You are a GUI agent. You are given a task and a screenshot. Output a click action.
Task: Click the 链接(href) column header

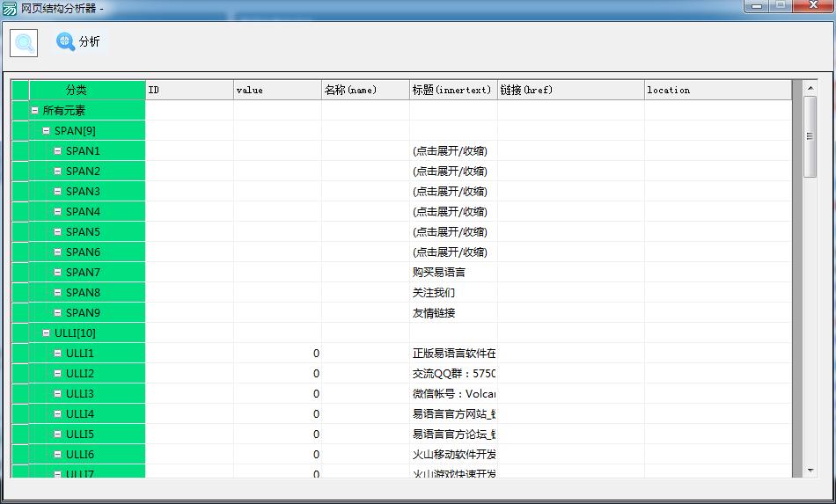570,90
